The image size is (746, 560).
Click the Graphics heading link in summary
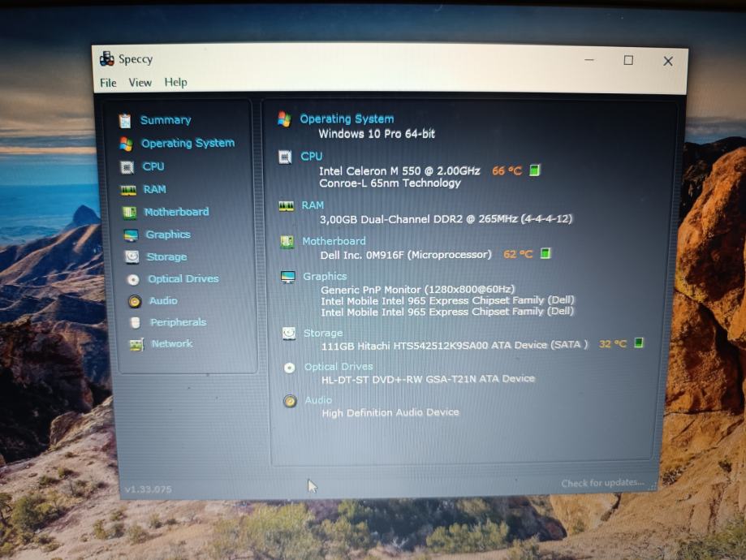pos(325,276)
